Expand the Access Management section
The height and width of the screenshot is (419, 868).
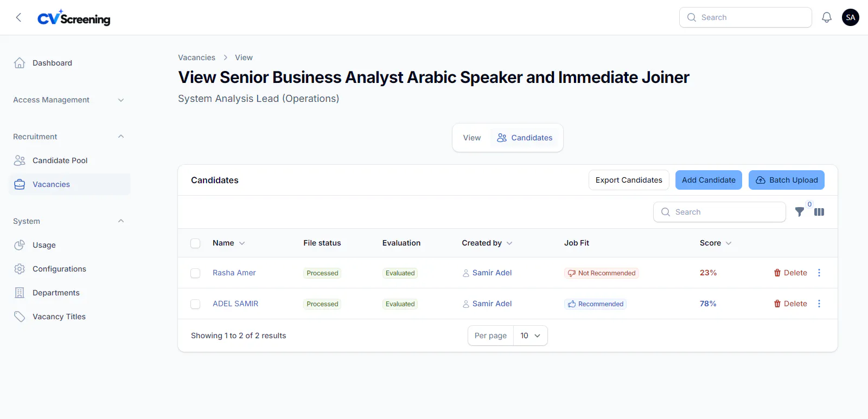(x=69, y=100)
